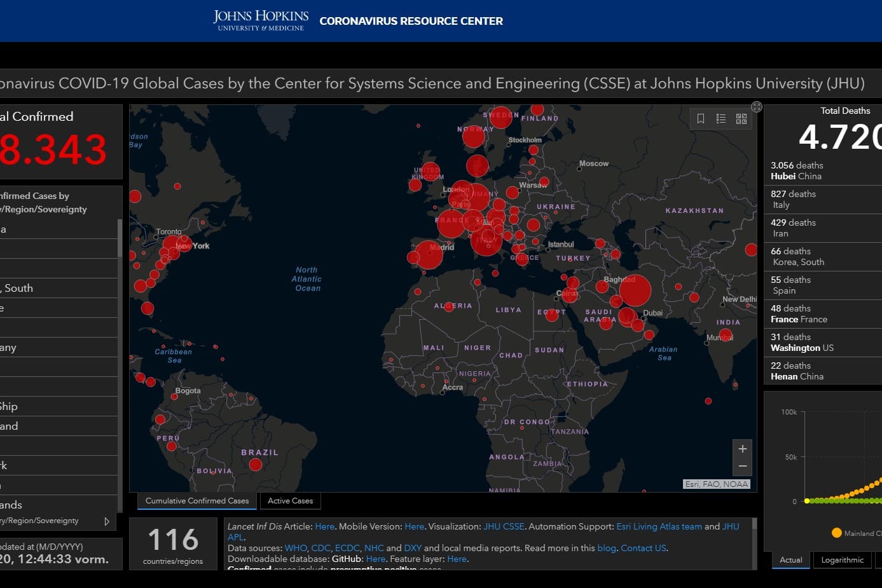
Task: Select the 55 deaths Spain row
Action: pos(823,285)
